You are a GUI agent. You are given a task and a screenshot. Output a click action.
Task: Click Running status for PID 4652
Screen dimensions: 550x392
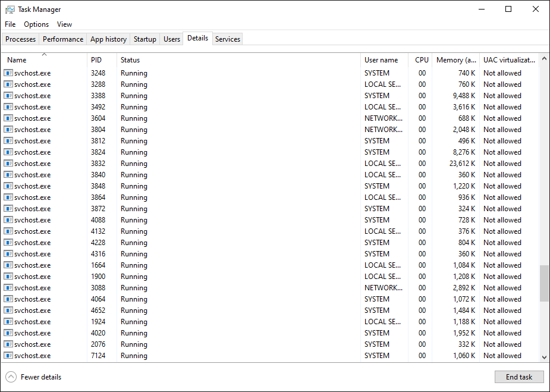[134, 311]
